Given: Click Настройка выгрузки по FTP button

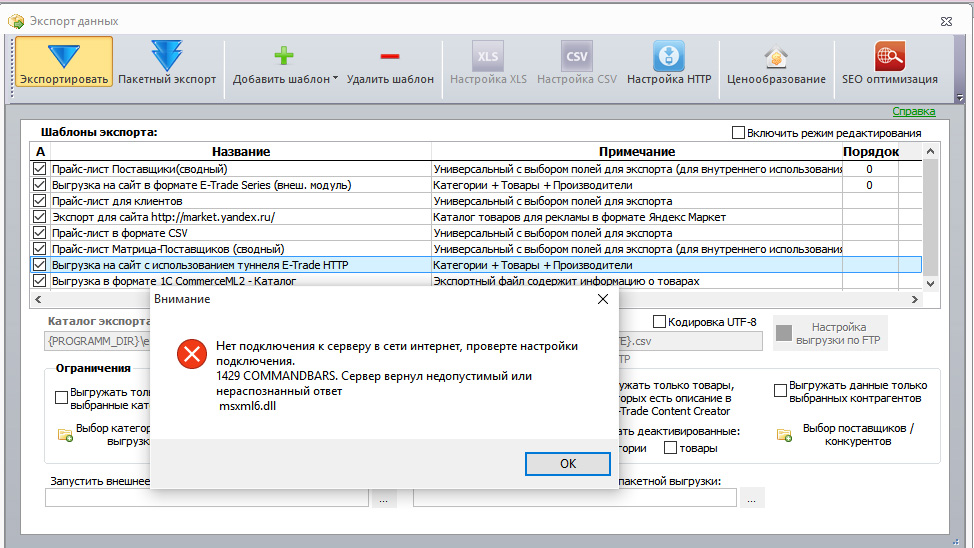Looking at the screenshot, I should pyautogui.click(x=831, y=333).
